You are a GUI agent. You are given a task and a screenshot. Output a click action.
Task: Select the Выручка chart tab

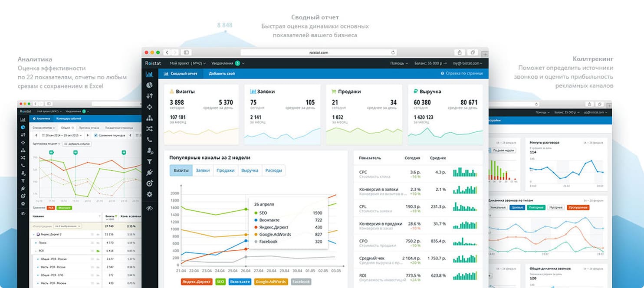pyautogui.click(x=250, y=170)
